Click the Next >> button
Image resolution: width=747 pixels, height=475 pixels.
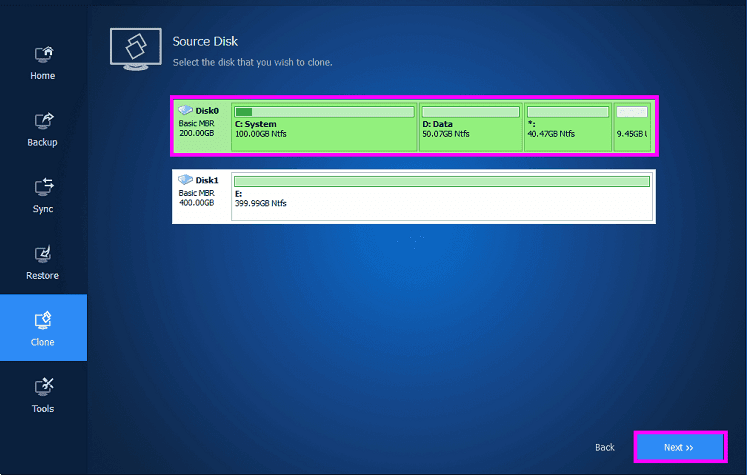[x=678, y=447]
